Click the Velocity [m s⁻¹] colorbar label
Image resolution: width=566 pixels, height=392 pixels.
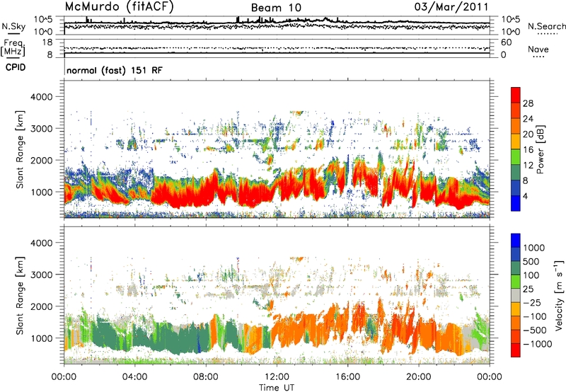tap(559, 295)
